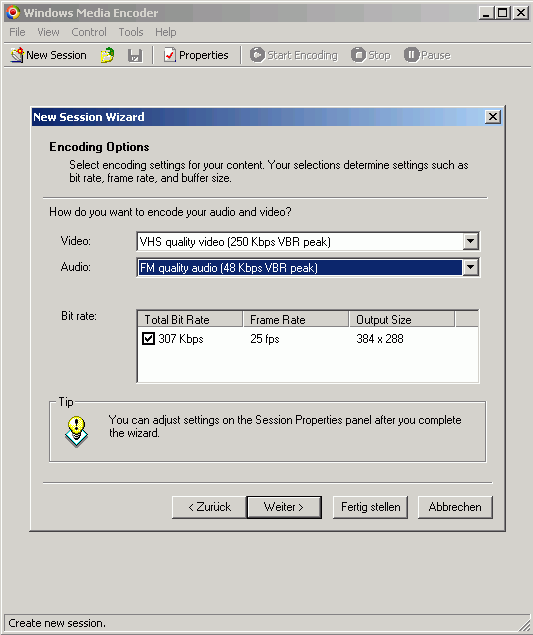This screenshot has height=635, width=533.
Task: Uncheck the 307 Kbps bit rate checkbox
Action: coord(148,339)
